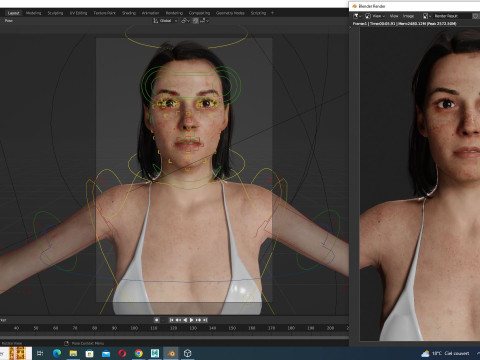The width and height of the screenshot is (480, 360).
Task: Switch to UV Editing workspace
Action: (x=78, y=13)
